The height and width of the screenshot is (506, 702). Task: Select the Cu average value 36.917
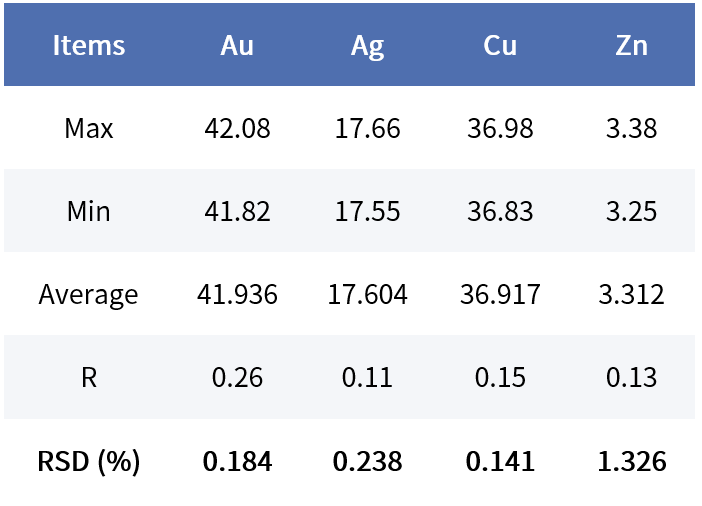click(x=499, y=295)
